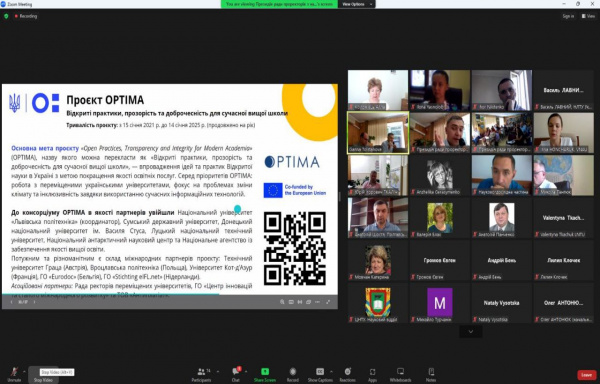Open the Participants panel

click(201, 374)
